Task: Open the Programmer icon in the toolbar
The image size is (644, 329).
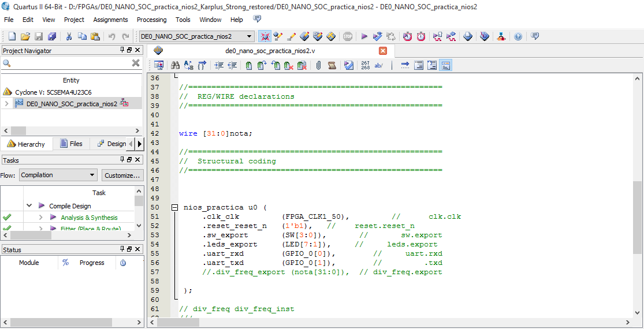Action: tap(485, 36)
